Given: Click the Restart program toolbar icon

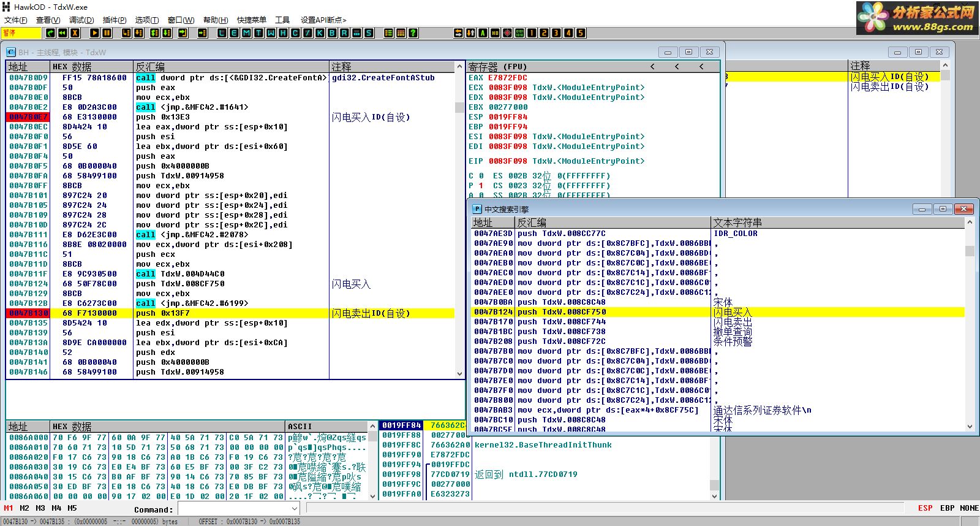Looking at the screenshot, I should [51, 33].
